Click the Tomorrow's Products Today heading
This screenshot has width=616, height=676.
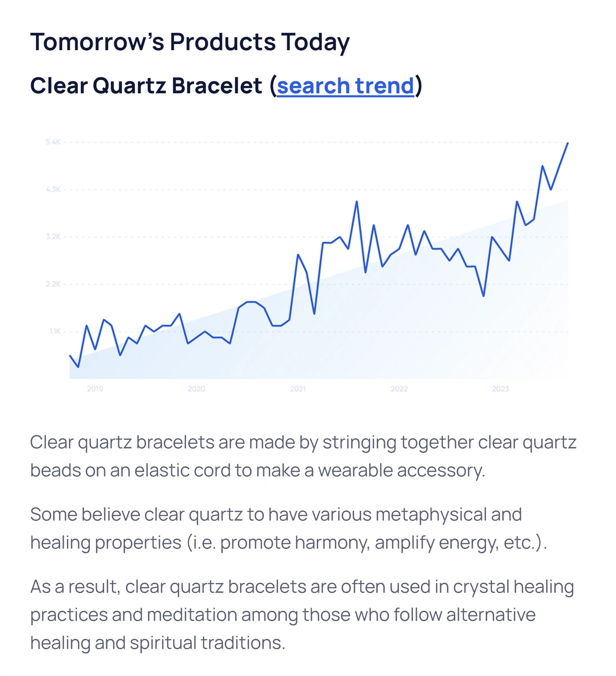click(190, 42)
